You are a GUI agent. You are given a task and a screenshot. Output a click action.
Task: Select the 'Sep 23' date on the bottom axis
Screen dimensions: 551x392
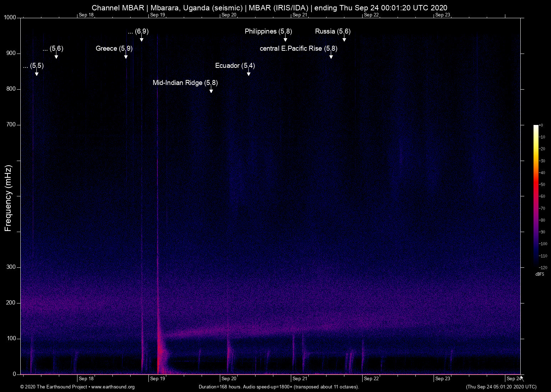point(443,379)
